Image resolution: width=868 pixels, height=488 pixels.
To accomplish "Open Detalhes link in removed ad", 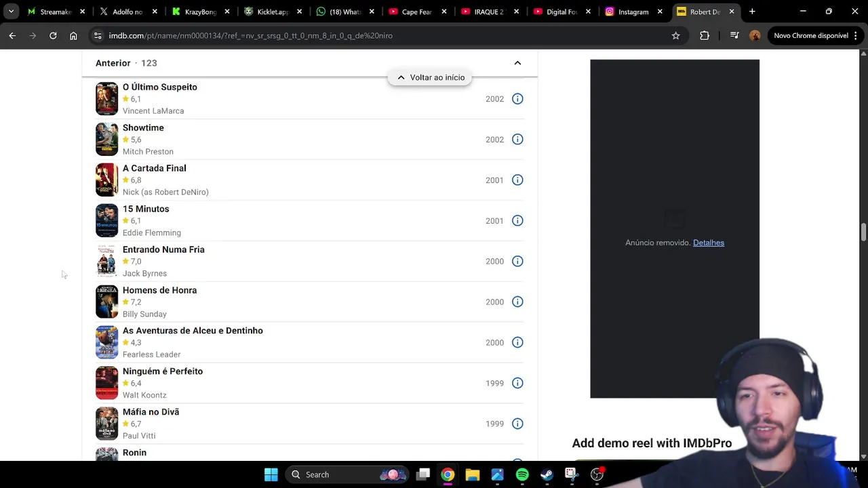I will 709,243.
